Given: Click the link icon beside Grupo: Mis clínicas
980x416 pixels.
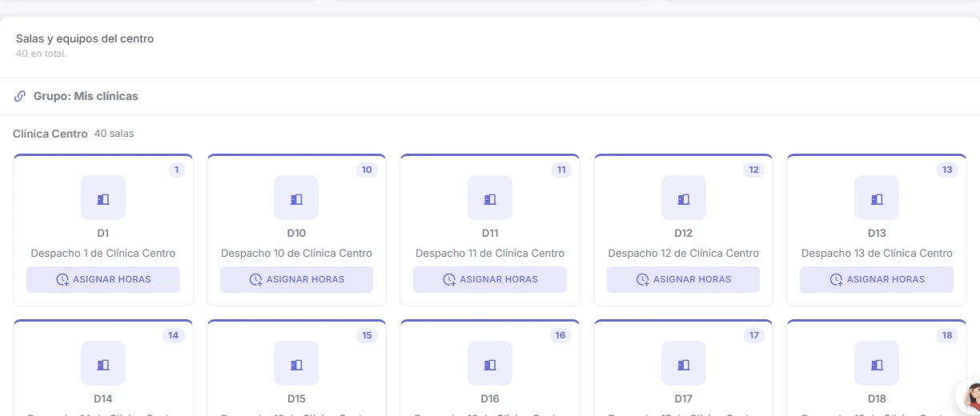Looking at the screenshot, I should 20,96.
